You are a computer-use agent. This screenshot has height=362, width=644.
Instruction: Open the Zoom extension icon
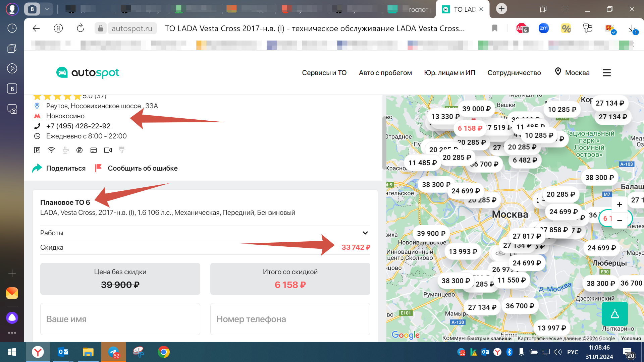[543, 28]
